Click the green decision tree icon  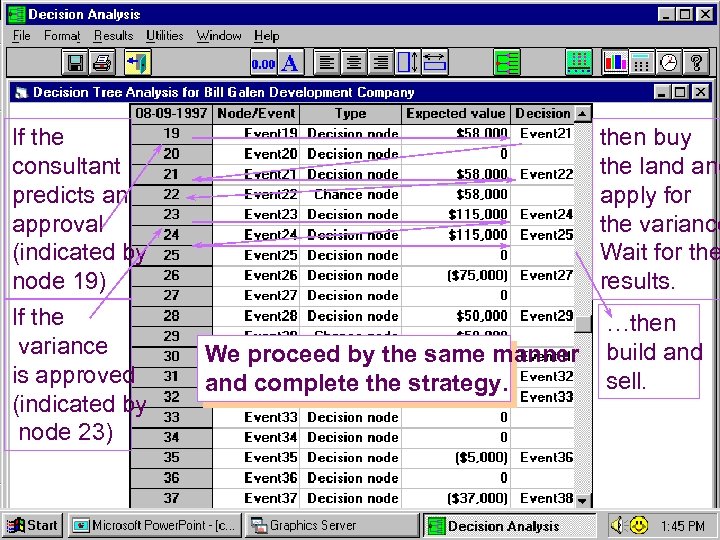click(x=507, y=62)
